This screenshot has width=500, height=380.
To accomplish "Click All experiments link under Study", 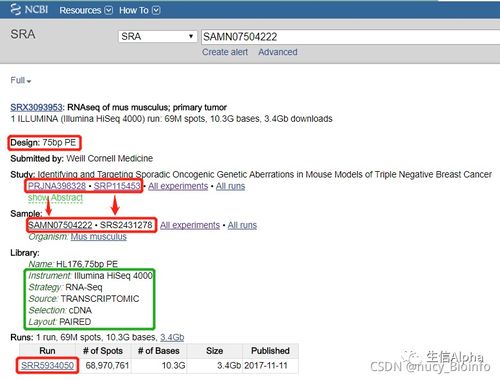I will click(x=178, y=186).
